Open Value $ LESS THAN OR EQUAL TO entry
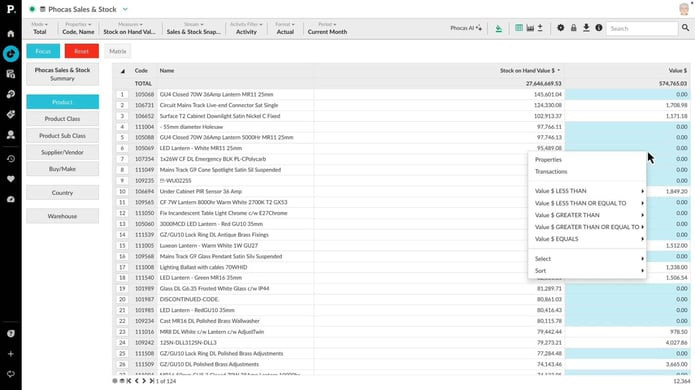This screenshot has width=695, height=390. pyautogui.click(x=587, y=203)
